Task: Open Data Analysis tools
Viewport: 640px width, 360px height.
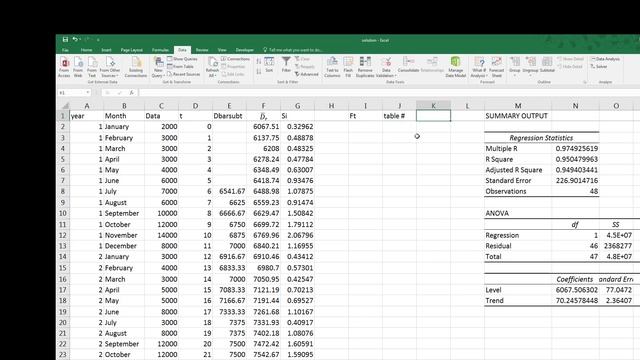Action: (x=605, y=59)
